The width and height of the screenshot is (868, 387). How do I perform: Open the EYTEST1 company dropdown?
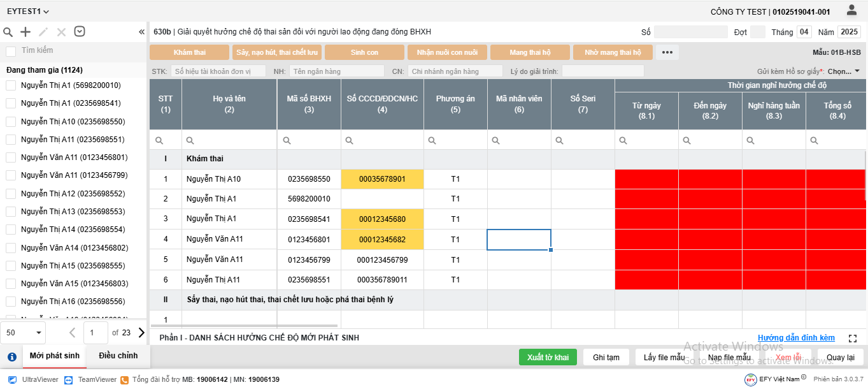(x=28, y=11)
